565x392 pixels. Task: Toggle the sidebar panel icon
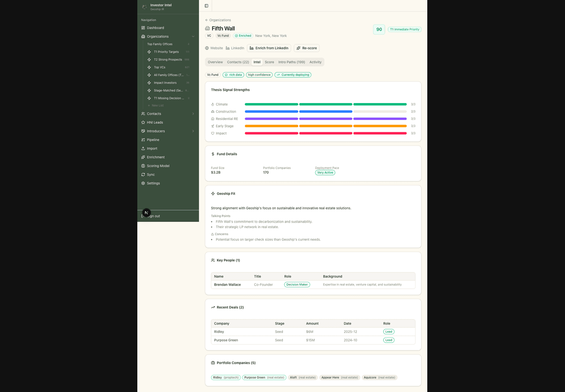click(x=206, y=6)
